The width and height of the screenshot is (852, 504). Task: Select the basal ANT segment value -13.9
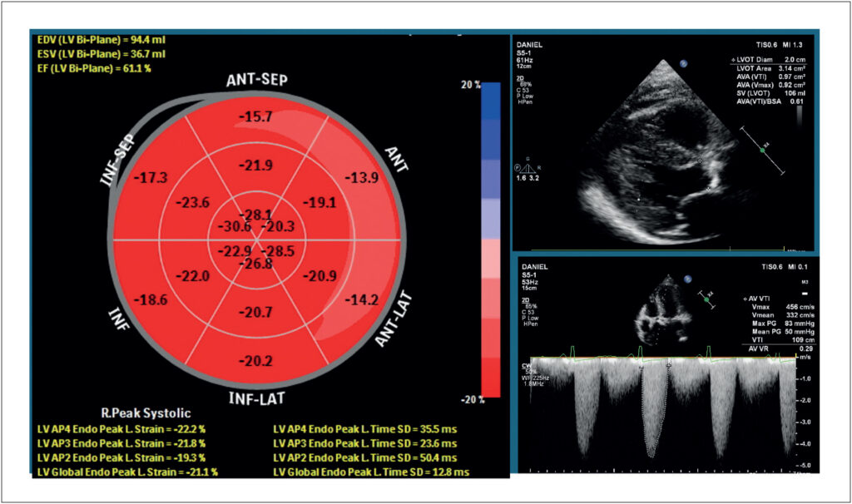(x=361, y=178)
